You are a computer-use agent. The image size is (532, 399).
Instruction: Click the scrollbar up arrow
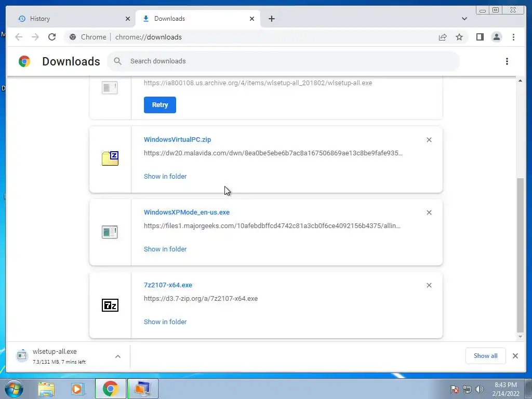pos(520,81)
